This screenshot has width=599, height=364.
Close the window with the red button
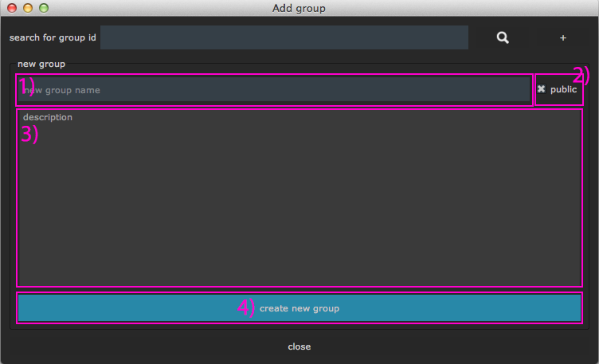12,8
